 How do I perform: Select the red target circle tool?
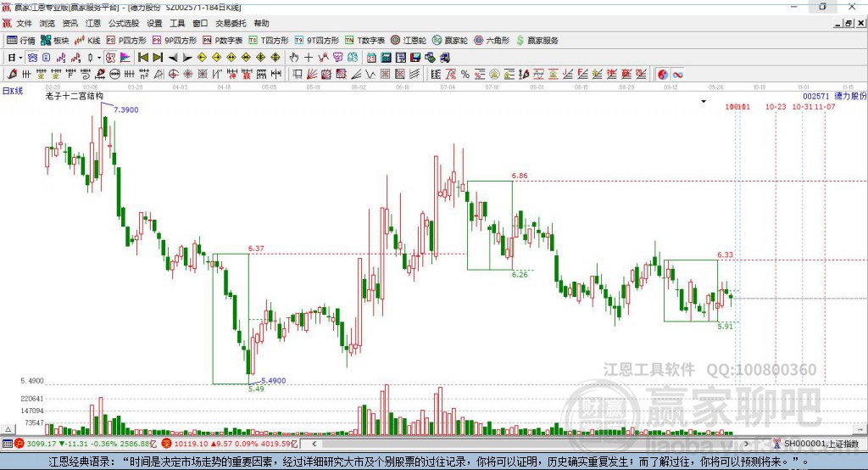pos(173,75)
